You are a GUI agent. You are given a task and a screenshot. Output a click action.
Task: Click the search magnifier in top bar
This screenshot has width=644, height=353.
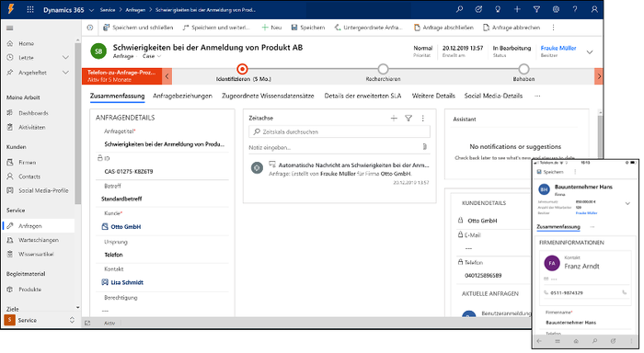459,9
